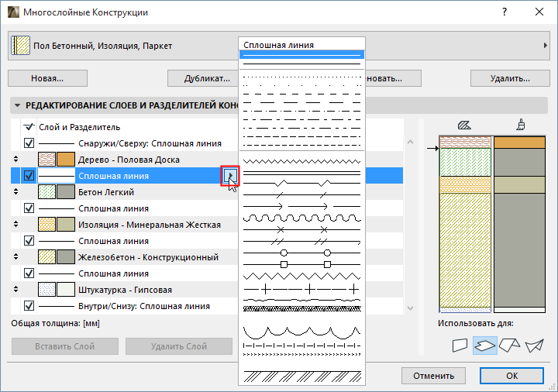Click the Общая толщина: [мм] label
This screenshot has width=558, height=392.
click(56, 323)
